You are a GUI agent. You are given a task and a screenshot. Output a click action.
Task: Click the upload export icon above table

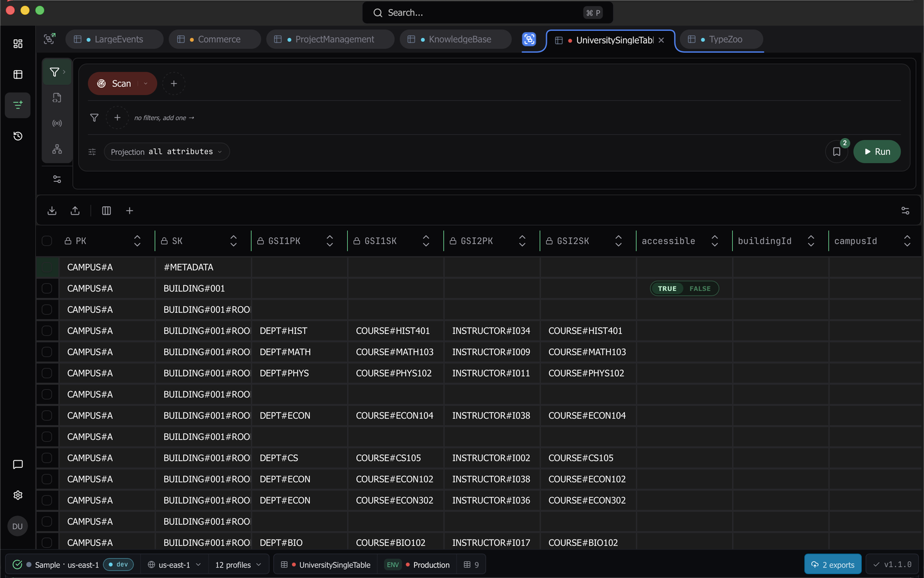pos(75,211)
